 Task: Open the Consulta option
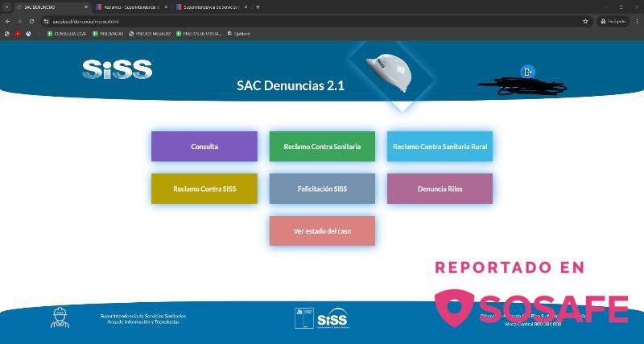[x=204, y=147]
